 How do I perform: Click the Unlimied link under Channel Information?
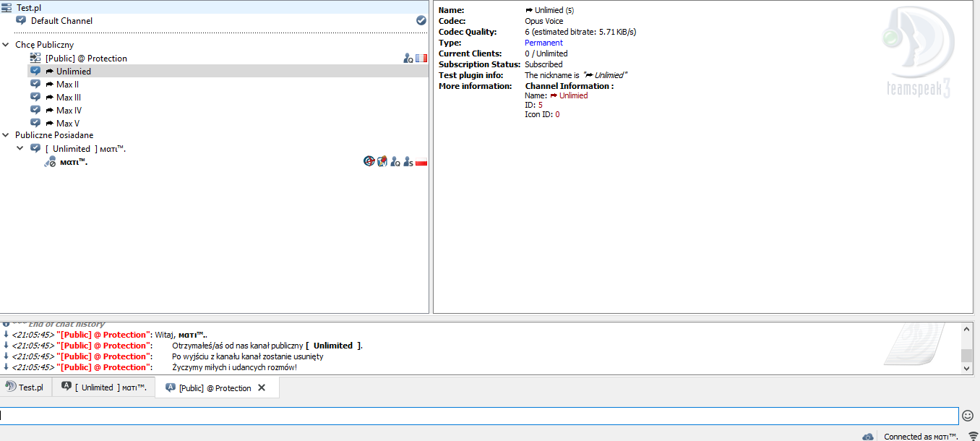(x=573, y=95)
